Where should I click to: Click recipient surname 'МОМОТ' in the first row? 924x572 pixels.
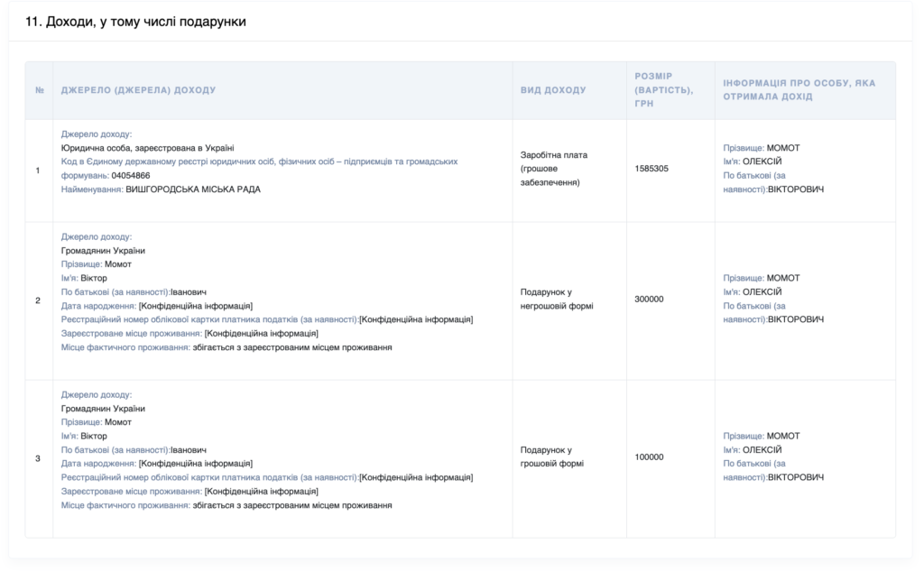point(782,148)
